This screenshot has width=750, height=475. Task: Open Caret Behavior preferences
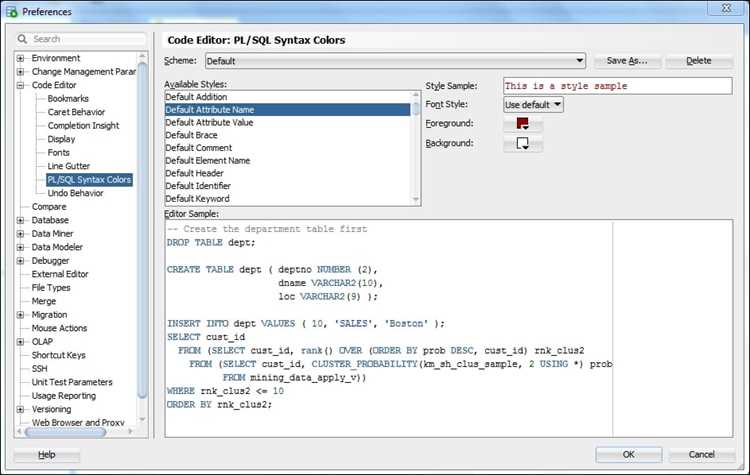point(76,112)
